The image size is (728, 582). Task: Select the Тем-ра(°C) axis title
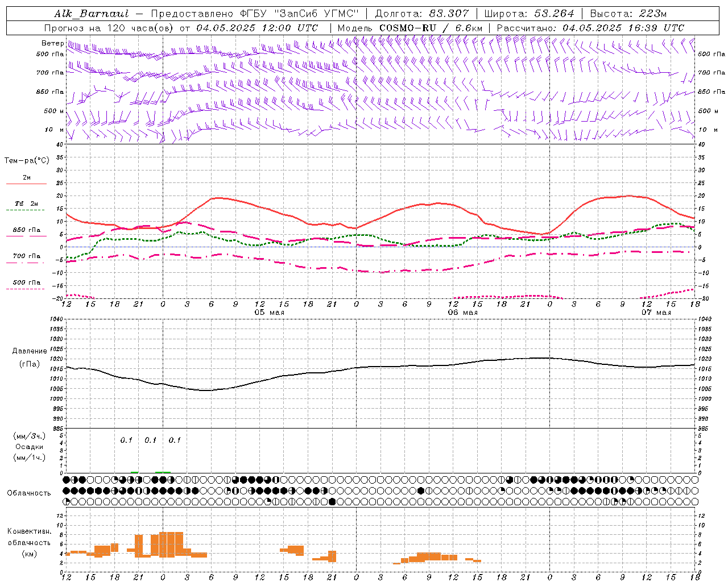pyautogui.click(x=27, y=161)
